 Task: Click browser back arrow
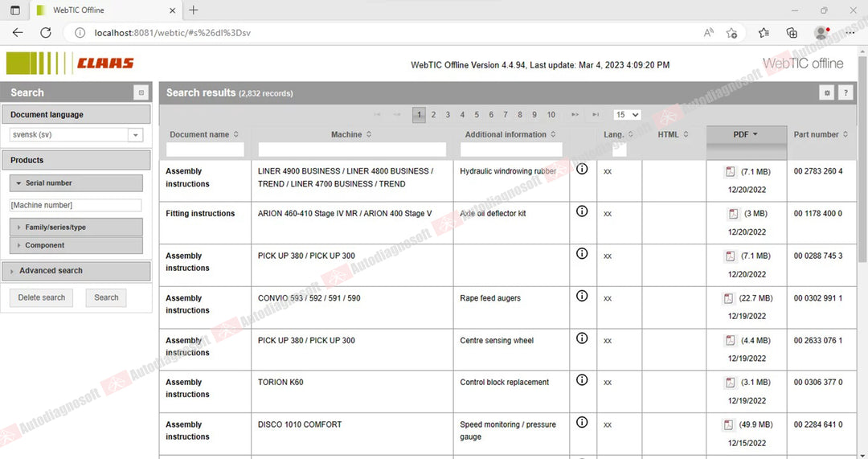pyautogui.click(x=18, y=33)
